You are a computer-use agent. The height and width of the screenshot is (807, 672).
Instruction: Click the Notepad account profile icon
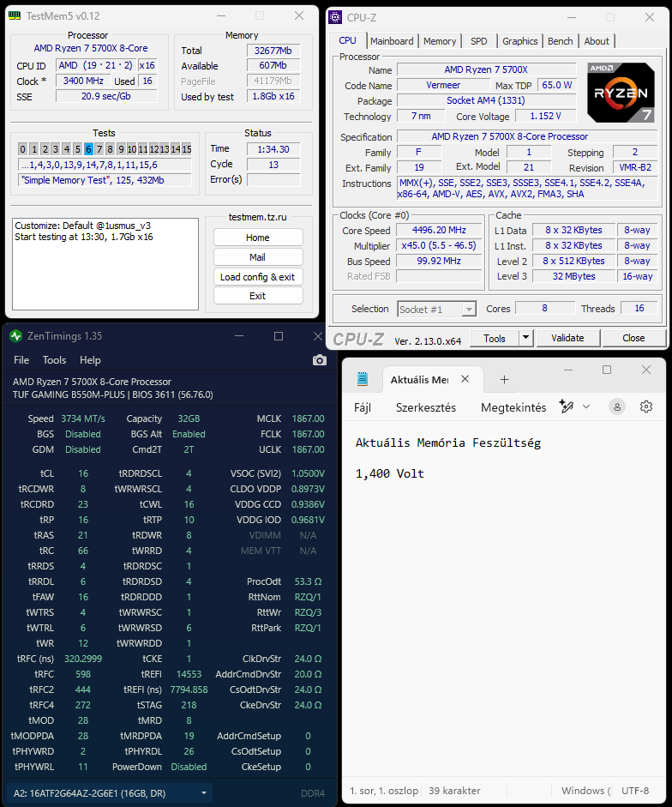tap(617, 407)
